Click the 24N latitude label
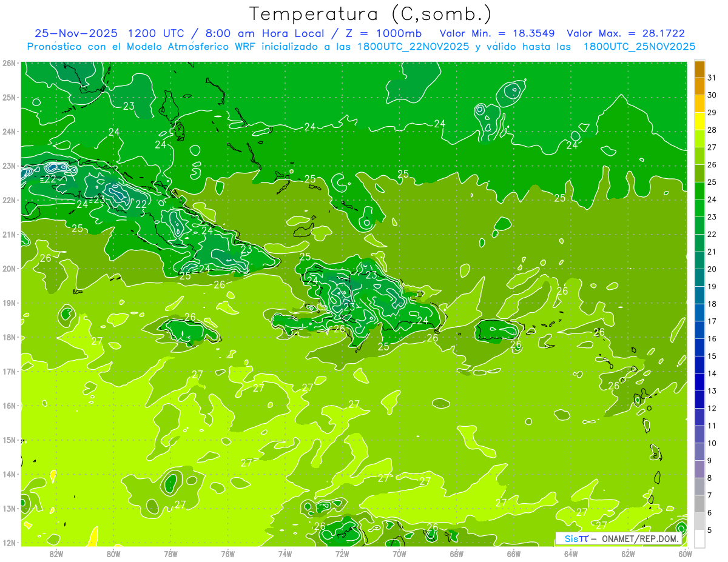Viewport: 728px width, 562px height. pos(9,132)
